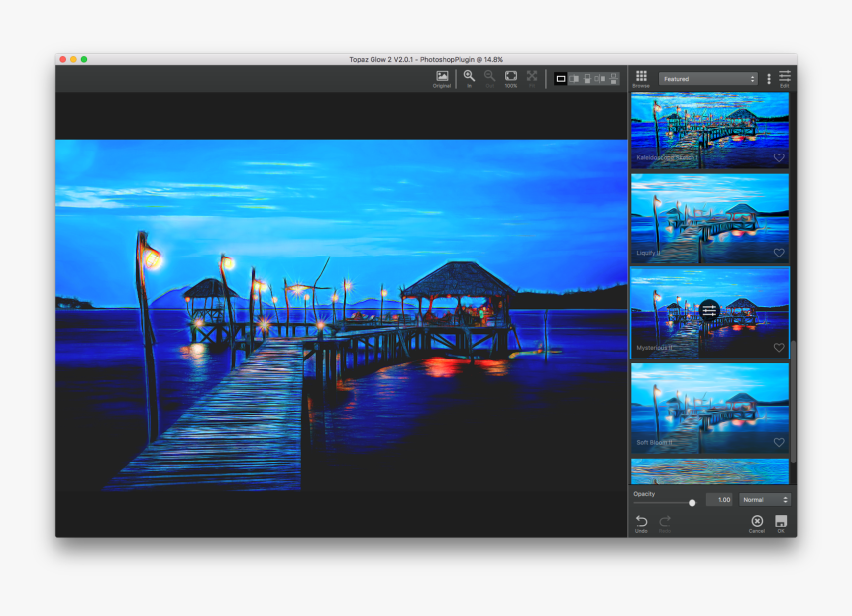Save changes with the OK icon
The height and width of the screenshot is (616, 852).
point(780,520)
